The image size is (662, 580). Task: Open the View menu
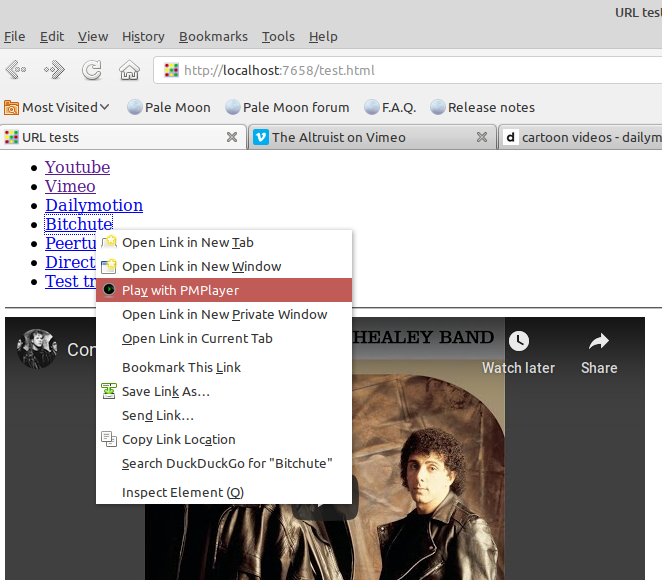pos(93,37)
